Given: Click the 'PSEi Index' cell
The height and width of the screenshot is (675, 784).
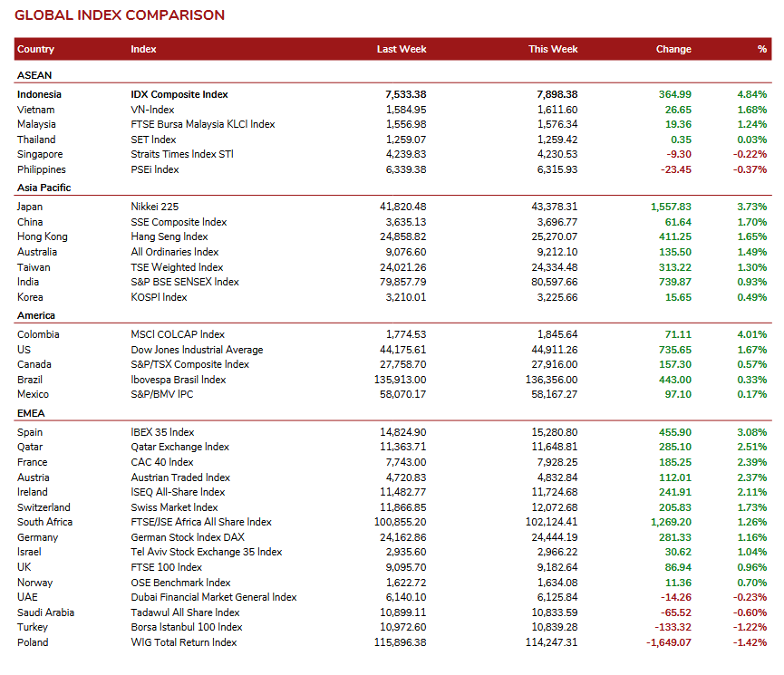Looking at the screenshot, I should pyautogui.click(x=154, y=169).
